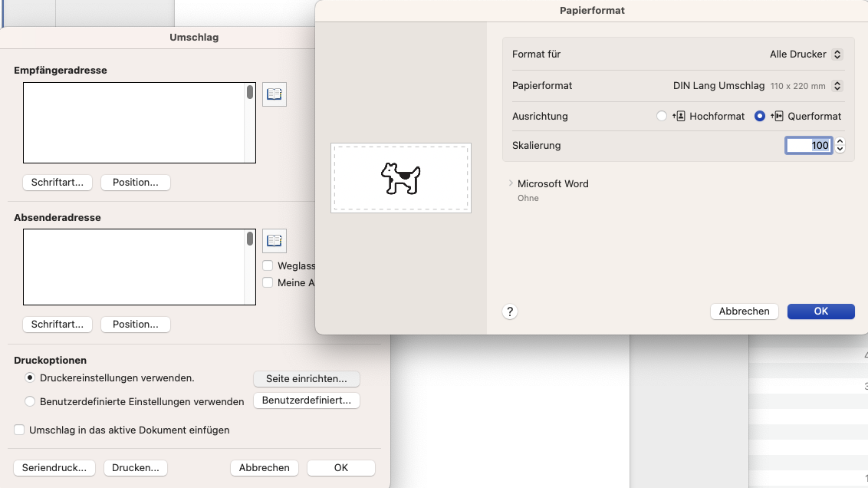
Task: Click the Querformat orientation icon
Action: (x=778, y=116)
